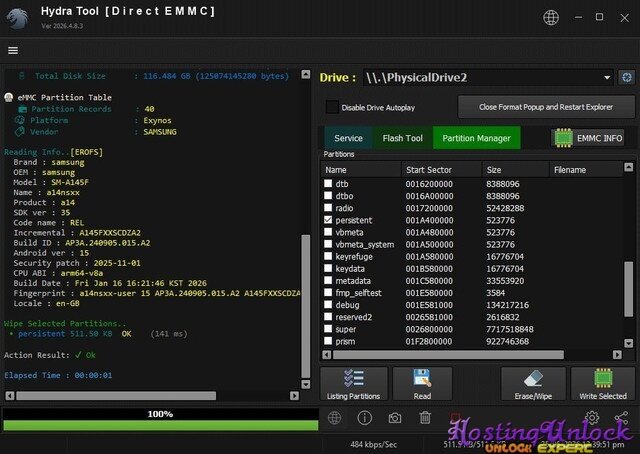Select the Partition Manager tab
640x454 pixels.
click(476, 138)
